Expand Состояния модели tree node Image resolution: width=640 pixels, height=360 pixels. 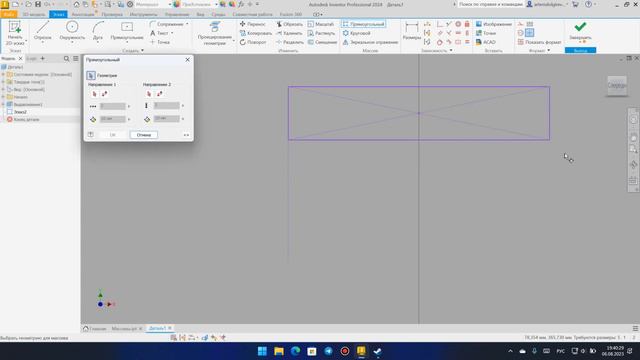pyautogui.click(x=3, y=75)
